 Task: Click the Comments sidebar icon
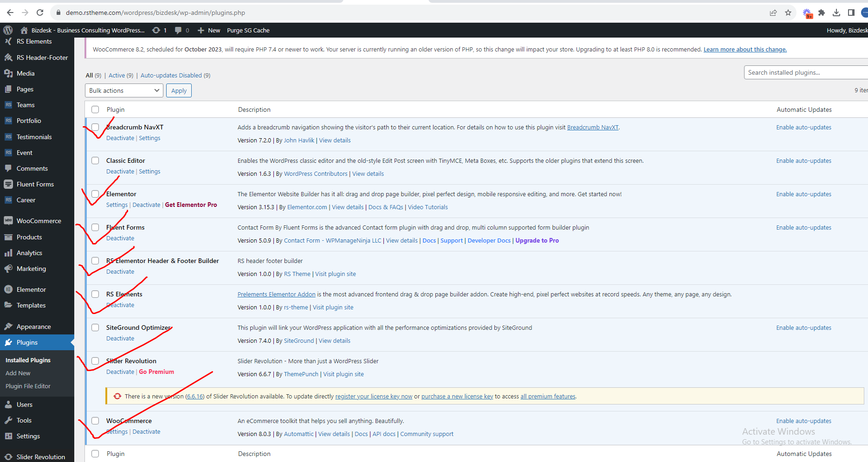click(x=8, y=168)
